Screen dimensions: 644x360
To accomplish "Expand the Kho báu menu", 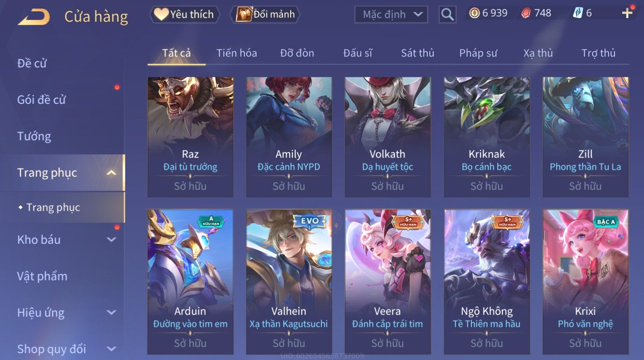I will pyautogui.click(x=111, y=240).
